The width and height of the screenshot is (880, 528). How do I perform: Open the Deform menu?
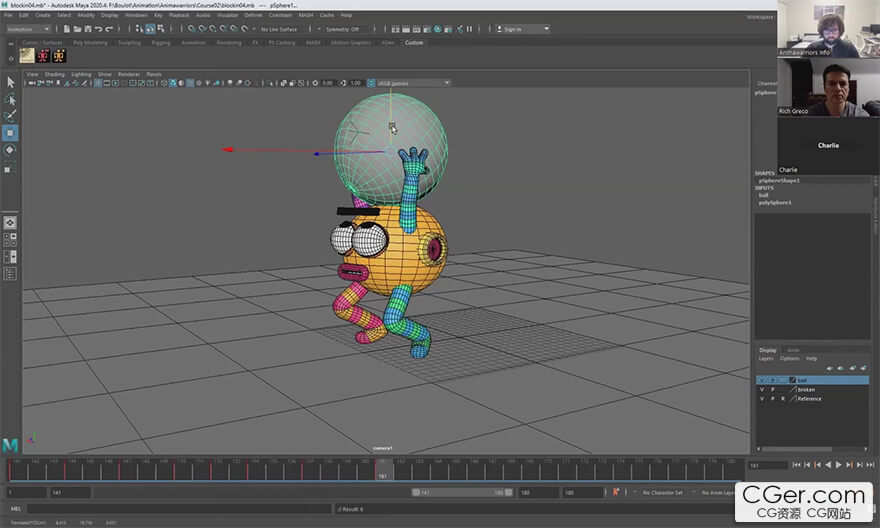point(253,15)
